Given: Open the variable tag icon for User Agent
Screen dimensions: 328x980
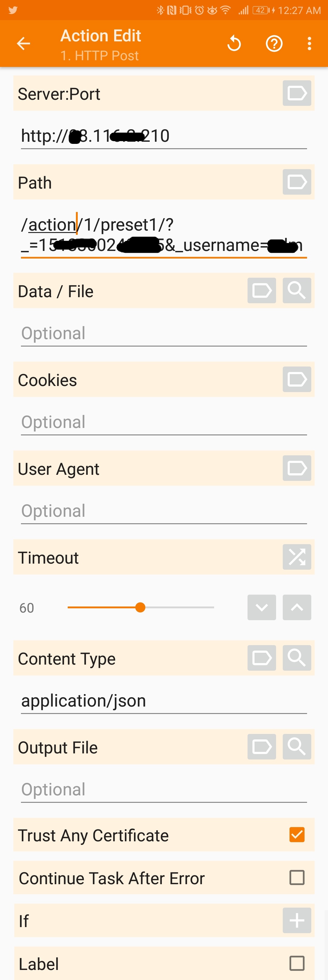Looking at the screenshot, I should (x=296, y=468).
